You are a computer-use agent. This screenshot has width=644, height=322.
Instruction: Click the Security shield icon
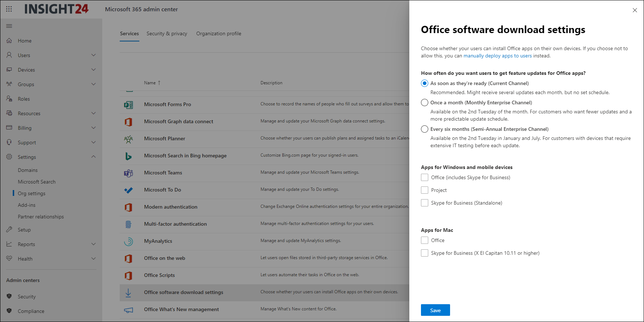pyautogui.click(x=9, y=296)
